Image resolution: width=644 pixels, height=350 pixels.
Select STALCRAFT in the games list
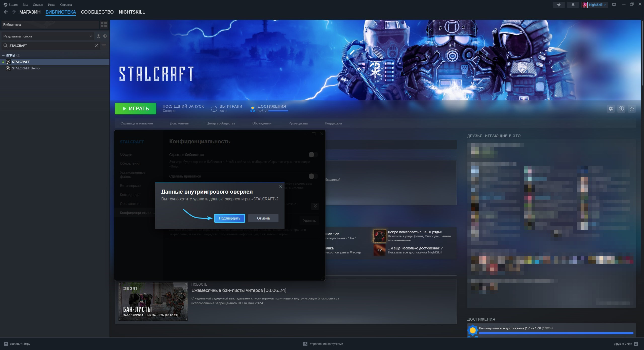click(55, 62)
